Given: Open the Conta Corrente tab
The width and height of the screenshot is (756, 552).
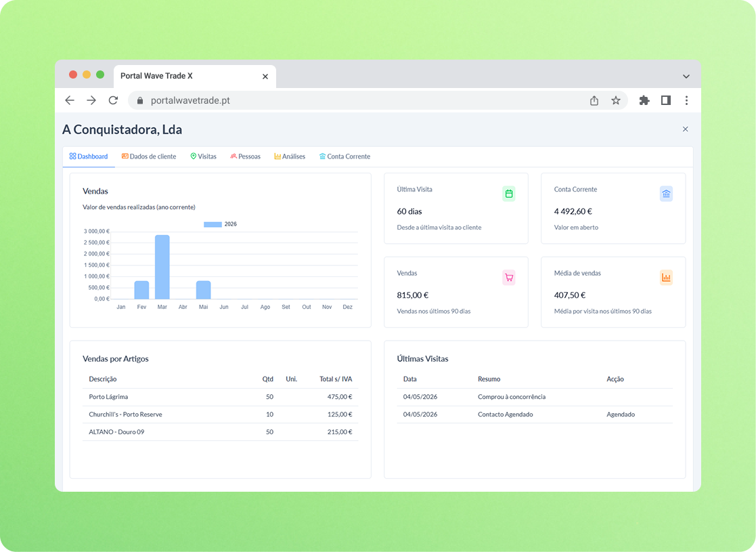Looking at the screenshot, I should click(x=344, y=156).
